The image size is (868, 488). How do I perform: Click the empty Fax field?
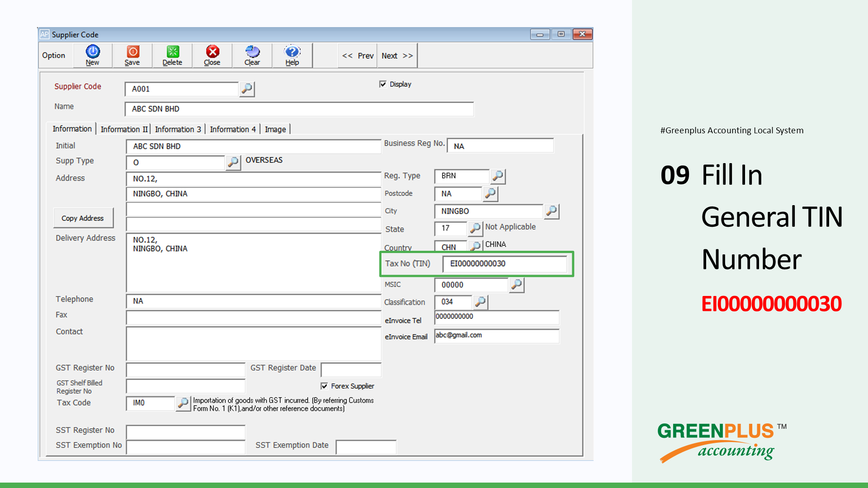tap(254, 318)
